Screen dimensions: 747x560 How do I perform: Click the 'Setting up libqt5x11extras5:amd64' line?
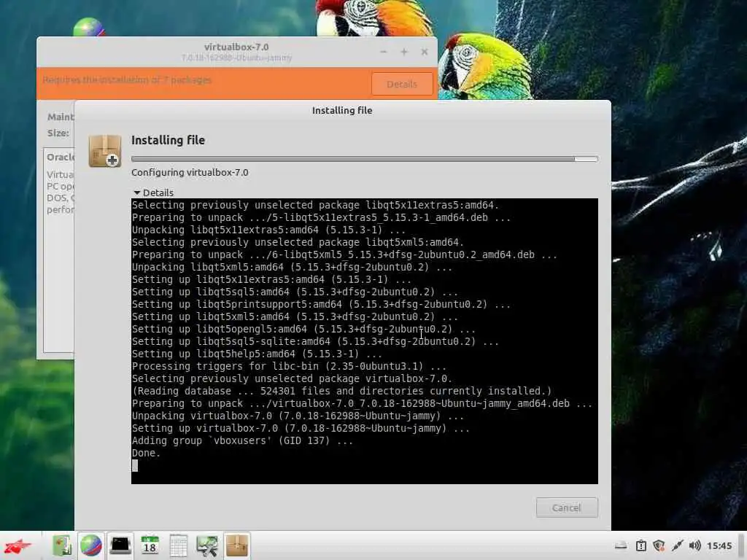tap(271, 279)
